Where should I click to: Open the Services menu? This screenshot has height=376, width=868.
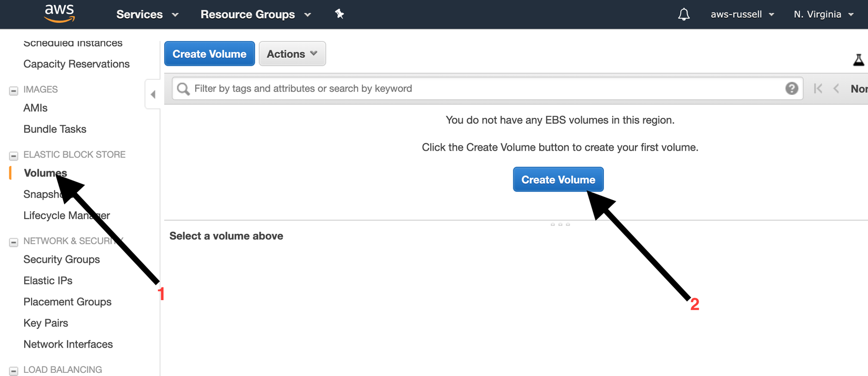(x=147, y=14)
